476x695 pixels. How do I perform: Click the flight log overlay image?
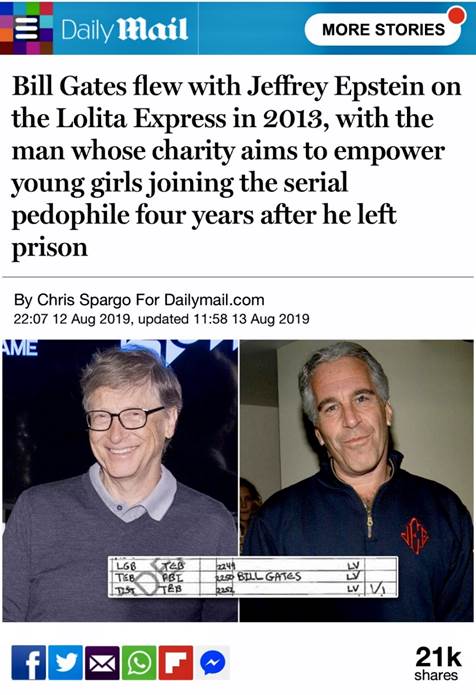pos(253,577)
